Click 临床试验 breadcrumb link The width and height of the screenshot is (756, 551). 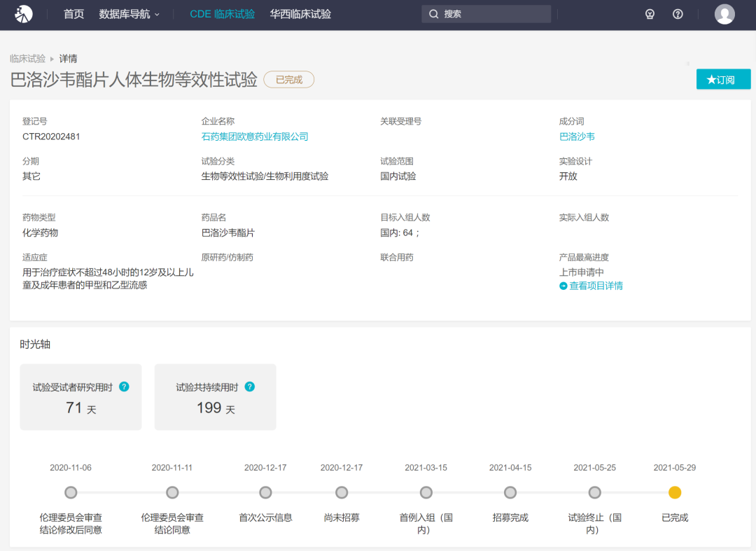pos(27,59)
